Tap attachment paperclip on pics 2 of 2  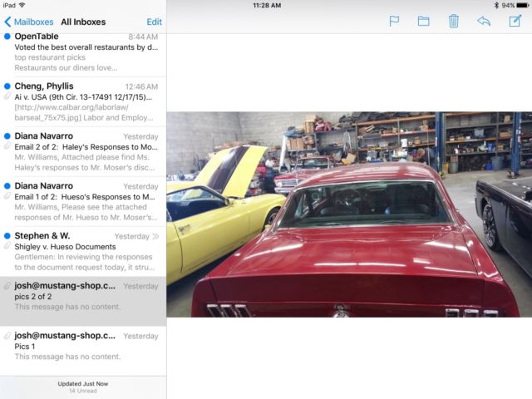click(x=7, y=286)
